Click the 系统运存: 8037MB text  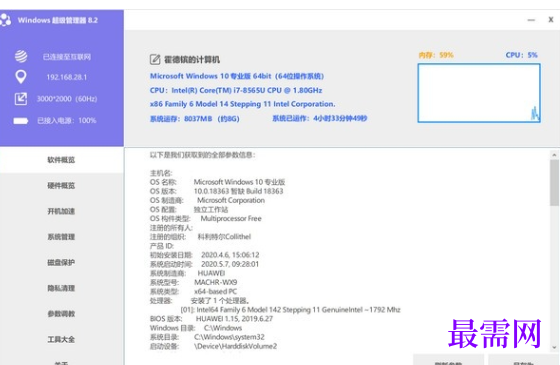[195, 119]
